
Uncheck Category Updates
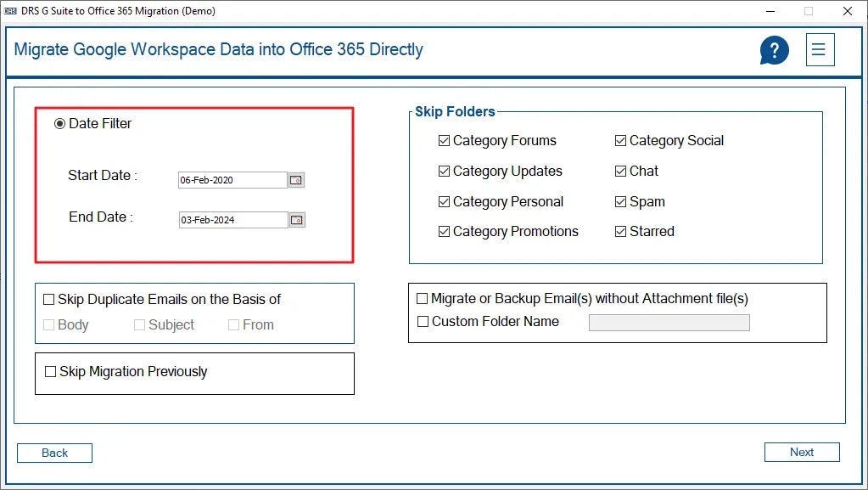[444, 172]
